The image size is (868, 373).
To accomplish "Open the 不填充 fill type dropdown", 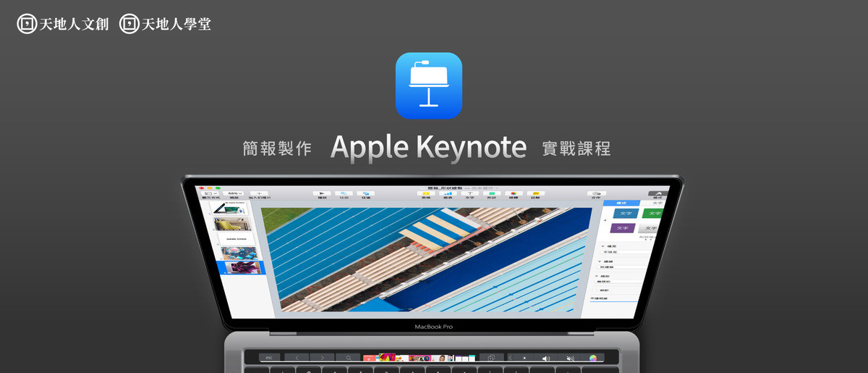I will tap(626, 252).
